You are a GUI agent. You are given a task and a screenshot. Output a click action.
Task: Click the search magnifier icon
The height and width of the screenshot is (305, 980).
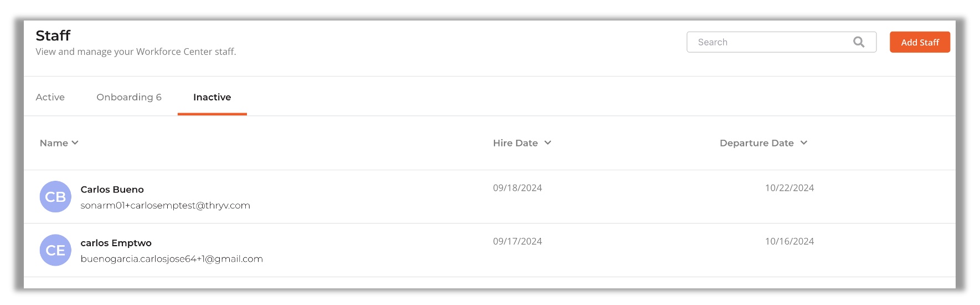tap(859, 42)
